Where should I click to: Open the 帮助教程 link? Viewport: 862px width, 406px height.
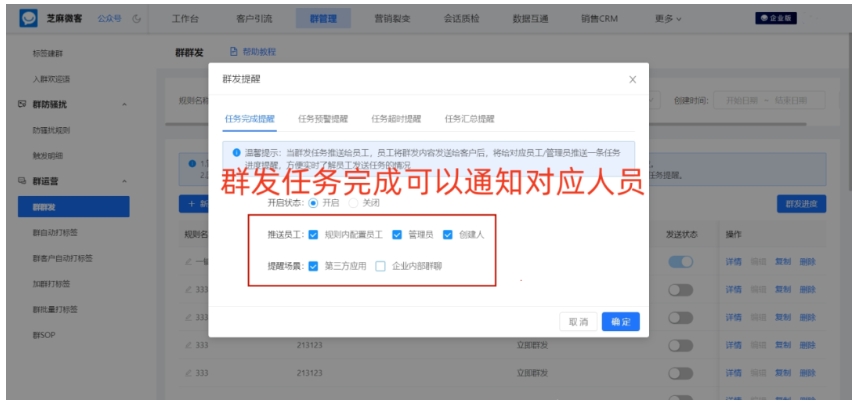coord(259,52)
